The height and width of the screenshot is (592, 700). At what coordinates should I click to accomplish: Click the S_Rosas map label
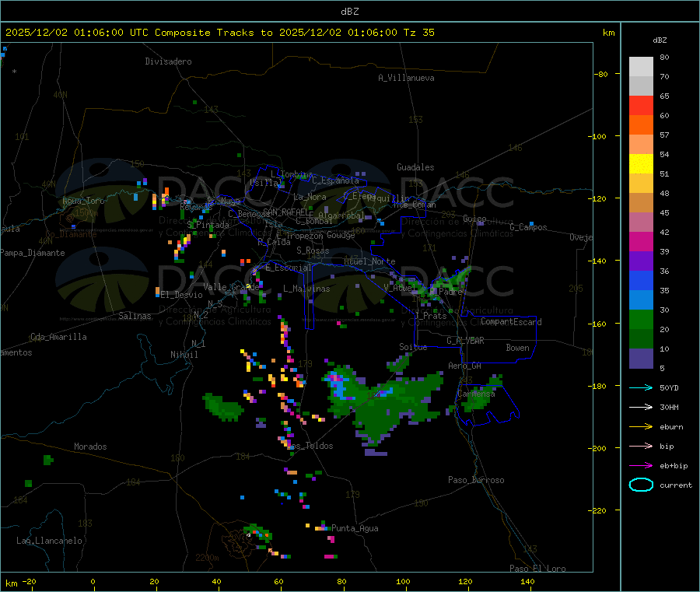tap(313, 250)
